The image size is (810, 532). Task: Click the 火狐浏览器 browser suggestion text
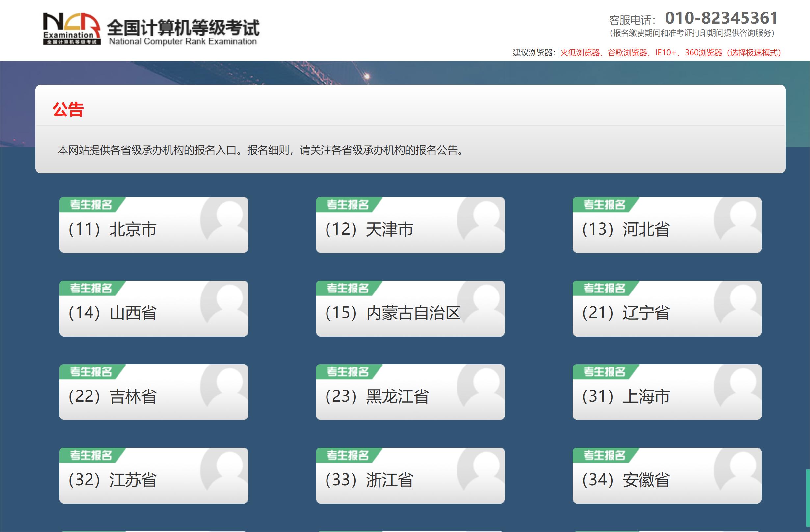[581, 53]
